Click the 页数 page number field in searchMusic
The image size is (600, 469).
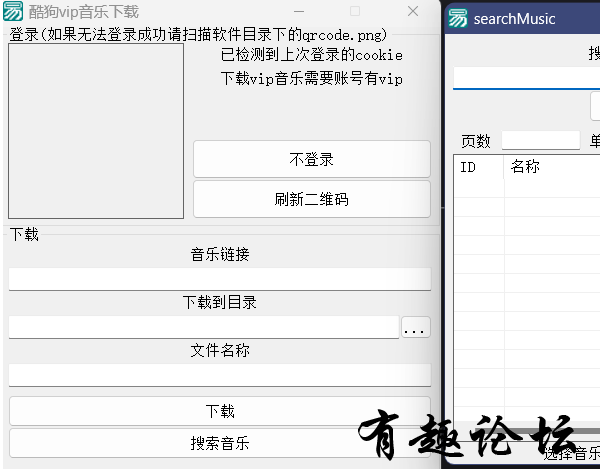541,140
